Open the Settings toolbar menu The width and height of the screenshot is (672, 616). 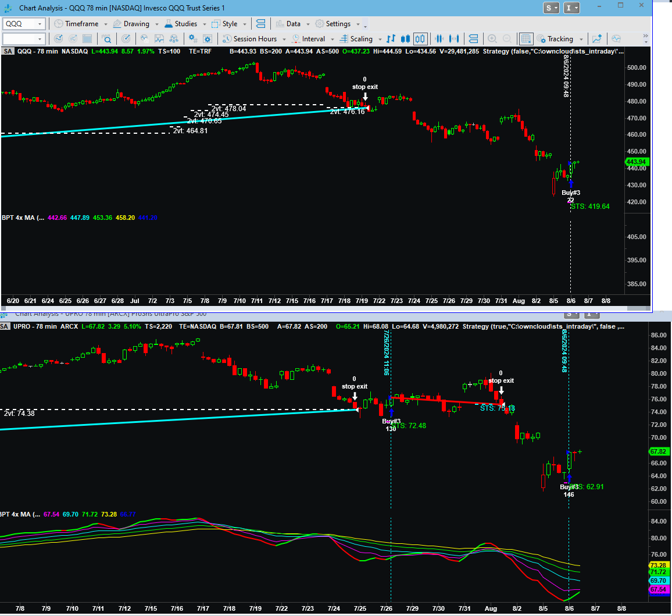333,24
